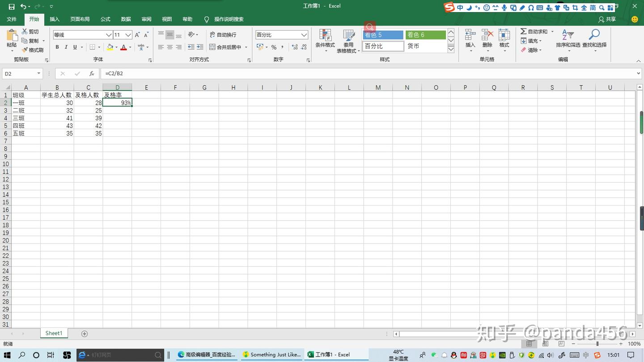644x362 pixels.
Task: Open the Windows Start menu
Action: 8,355
